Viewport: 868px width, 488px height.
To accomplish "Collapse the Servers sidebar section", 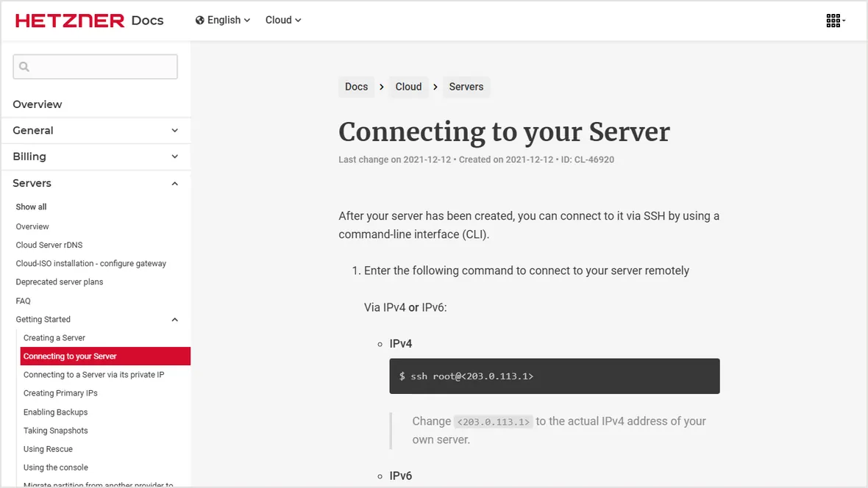I will 96,183.
